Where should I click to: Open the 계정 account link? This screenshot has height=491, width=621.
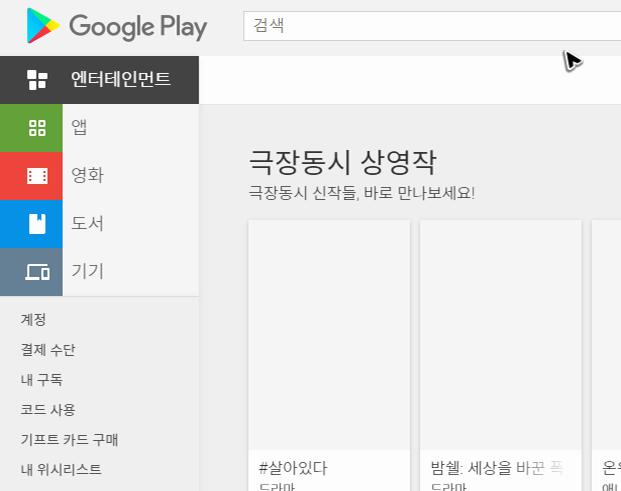(33, 319)
